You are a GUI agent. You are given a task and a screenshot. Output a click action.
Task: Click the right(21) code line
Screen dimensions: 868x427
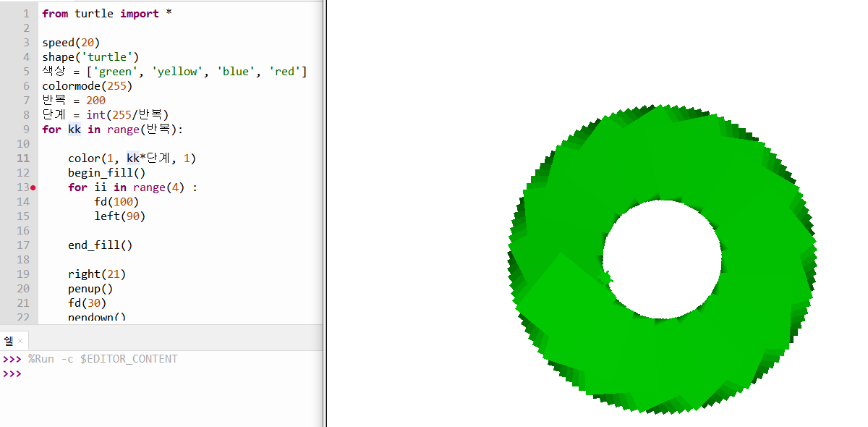[97, 274]
